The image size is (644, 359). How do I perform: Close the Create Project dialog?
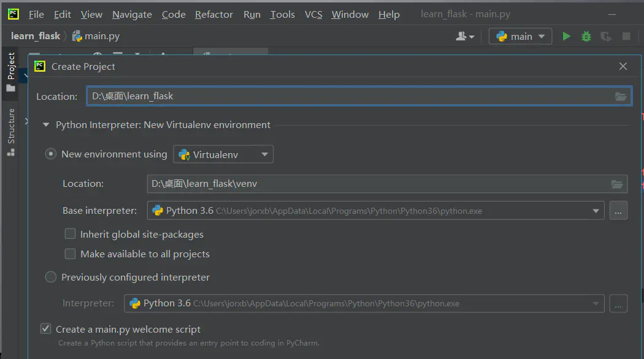coord(623,66)
